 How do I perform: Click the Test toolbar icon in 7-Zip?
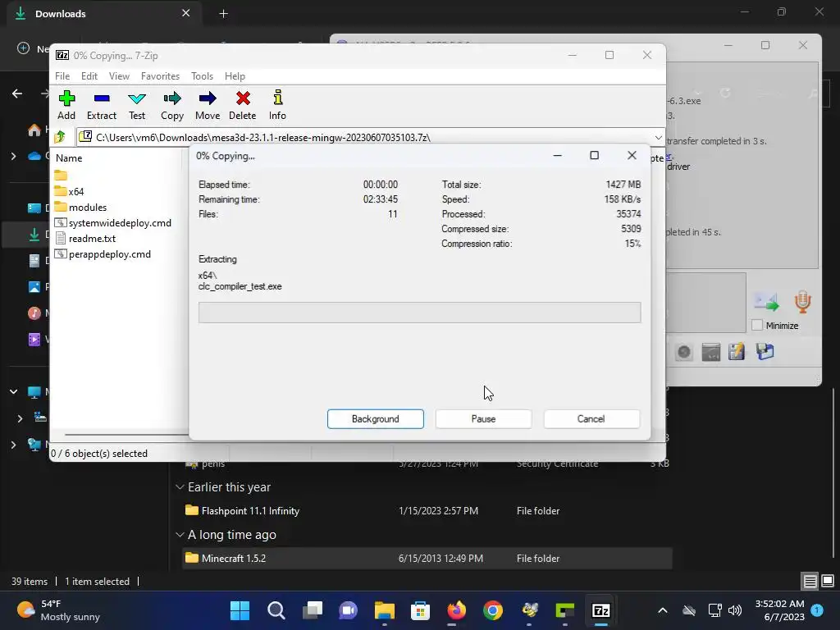pyautogui.click(x=137, y=105)
